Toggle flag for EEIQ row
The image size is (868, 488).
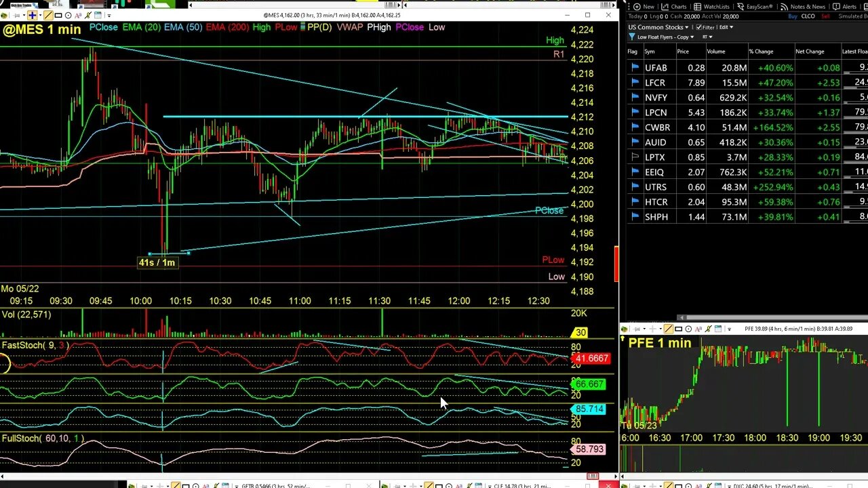(x=634, y=172)
